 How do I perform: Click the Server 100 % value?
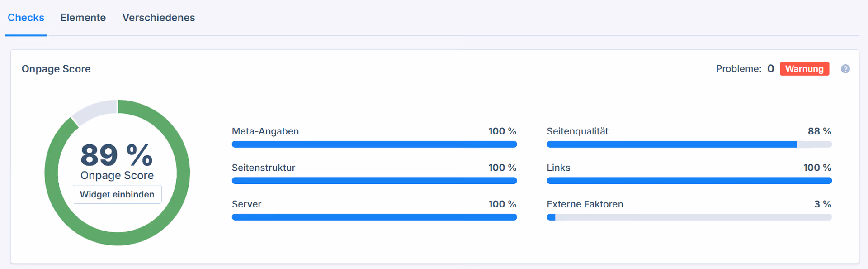pos(502,204)
